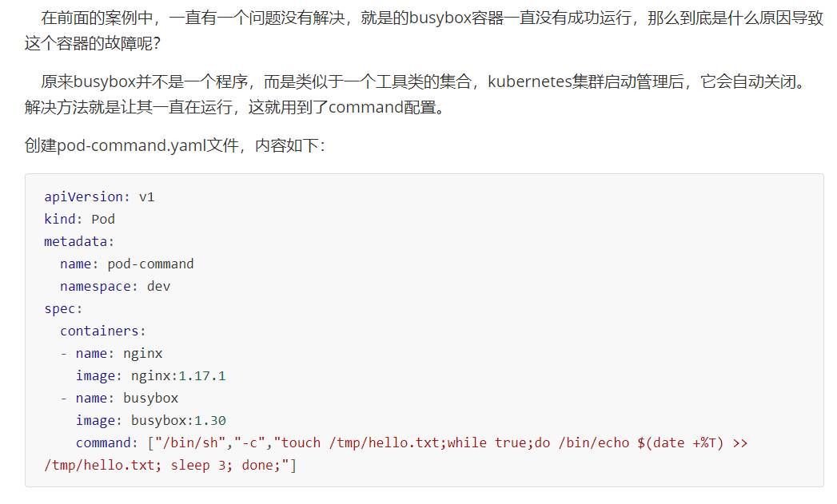Click the pod-command name value

point(150,264)
